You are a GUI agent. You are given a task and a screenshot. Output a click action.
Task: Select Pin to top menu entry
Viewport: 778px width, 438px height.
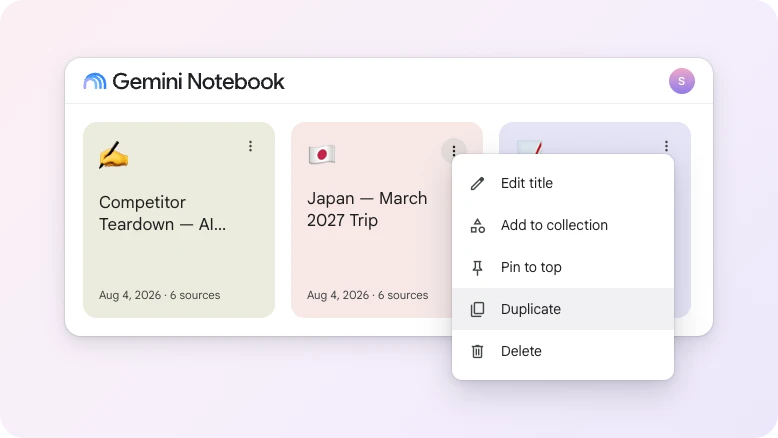(563, 267)
